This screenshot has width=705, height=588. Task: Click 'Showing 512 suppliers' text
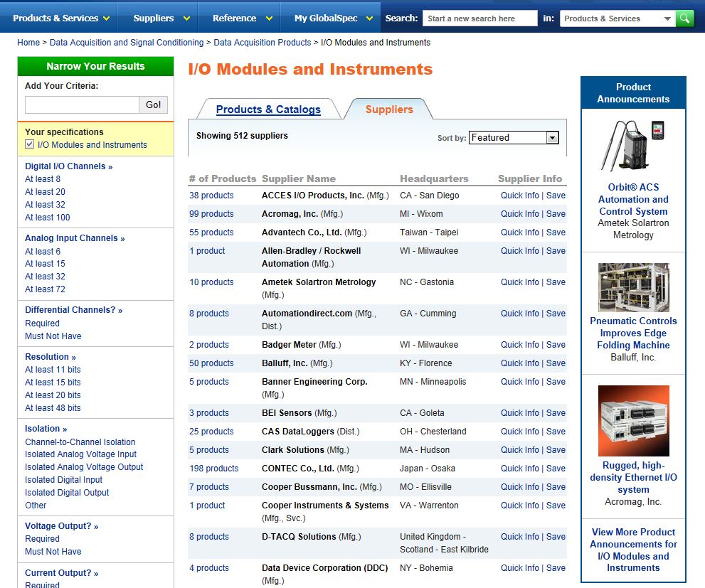(242, 136)
